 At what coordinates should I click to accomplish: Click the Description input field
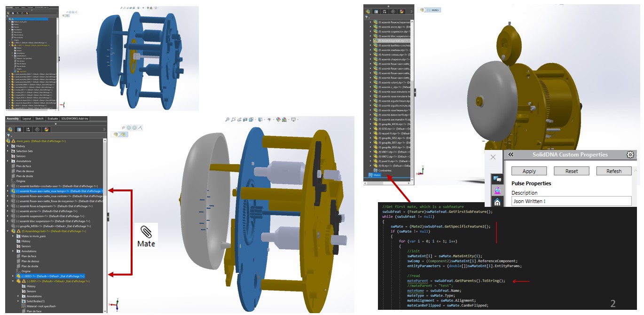(x=571, y=201)
